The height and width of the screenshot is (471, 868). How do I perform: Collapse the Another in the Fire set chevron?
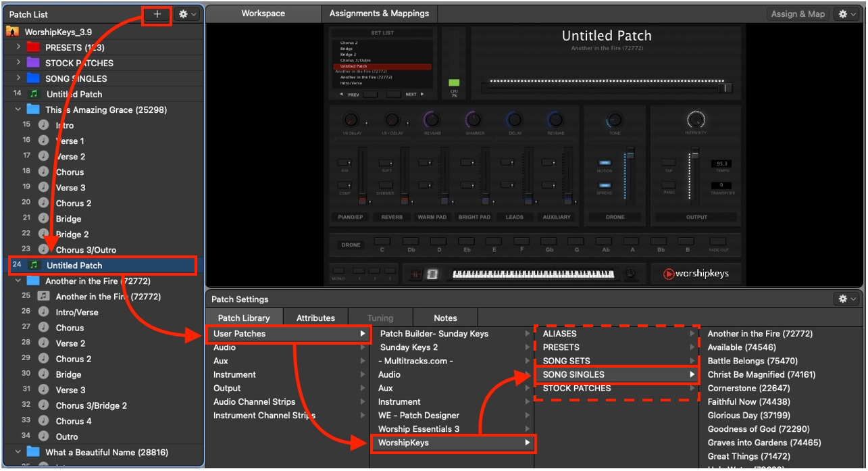pyautogui.click(x=19, y=281)
